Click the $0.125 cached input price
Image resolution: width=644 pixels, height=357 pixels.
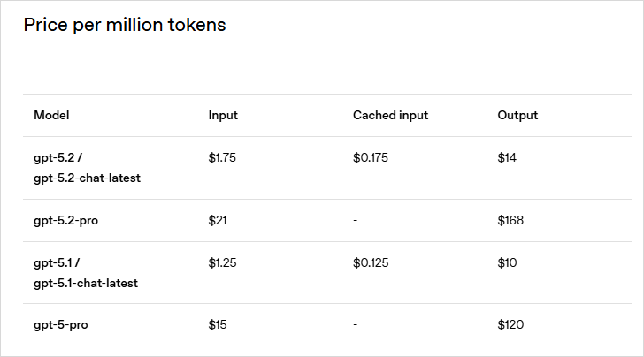tap(371, 263)
